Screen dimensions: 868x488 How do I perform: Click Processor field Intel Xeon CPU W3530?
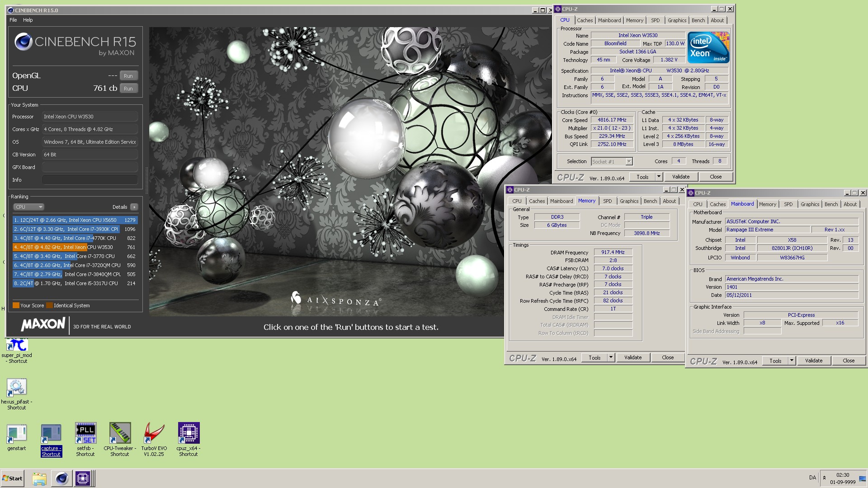90,117
